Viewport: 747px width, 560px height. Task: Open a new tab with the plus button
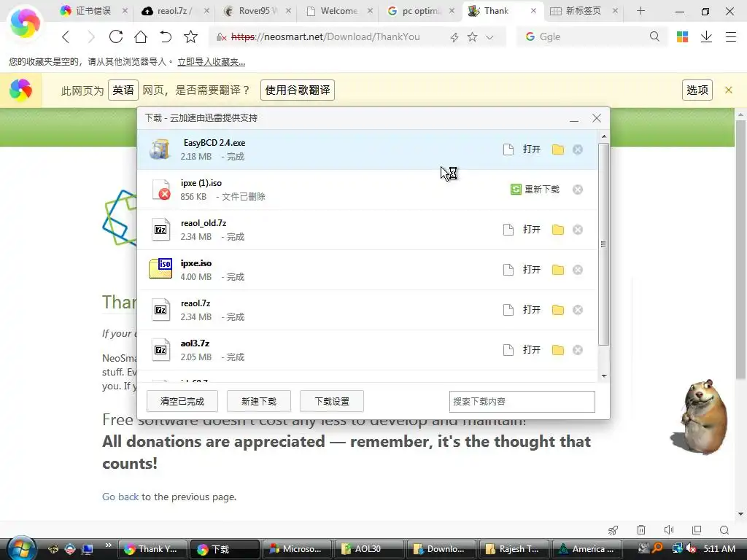[640, 10]
